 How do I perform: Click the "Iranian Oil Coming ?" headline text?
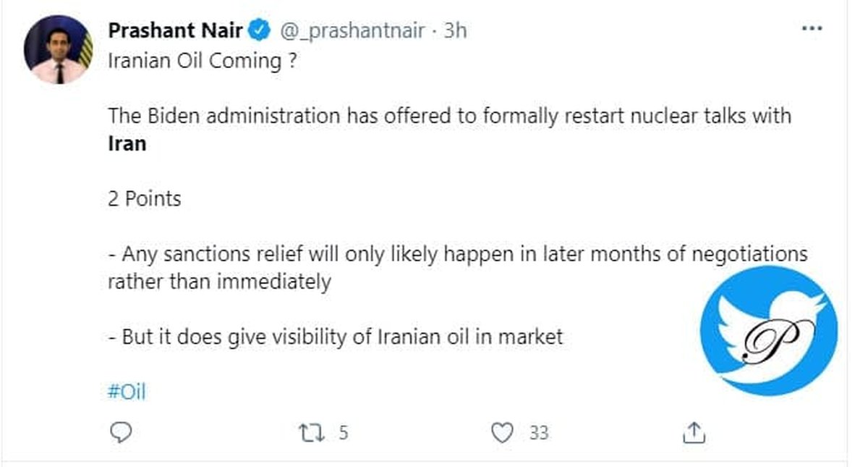202,61
